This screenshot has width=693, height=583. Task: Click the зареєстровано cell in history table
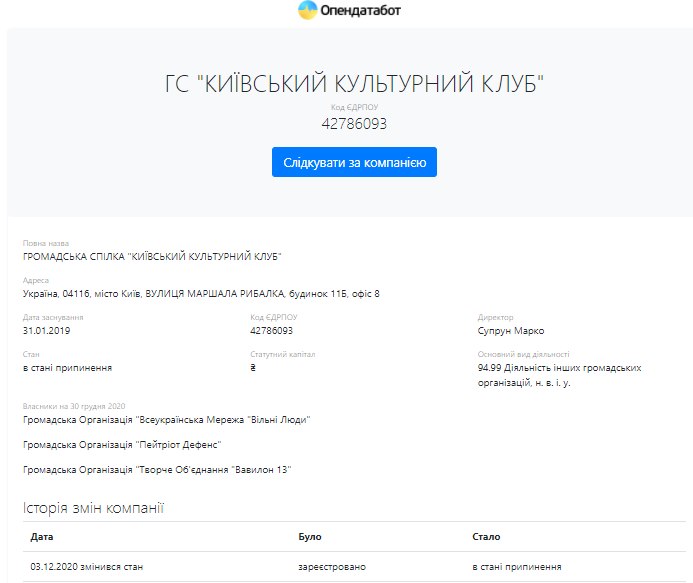coord(332,567)
